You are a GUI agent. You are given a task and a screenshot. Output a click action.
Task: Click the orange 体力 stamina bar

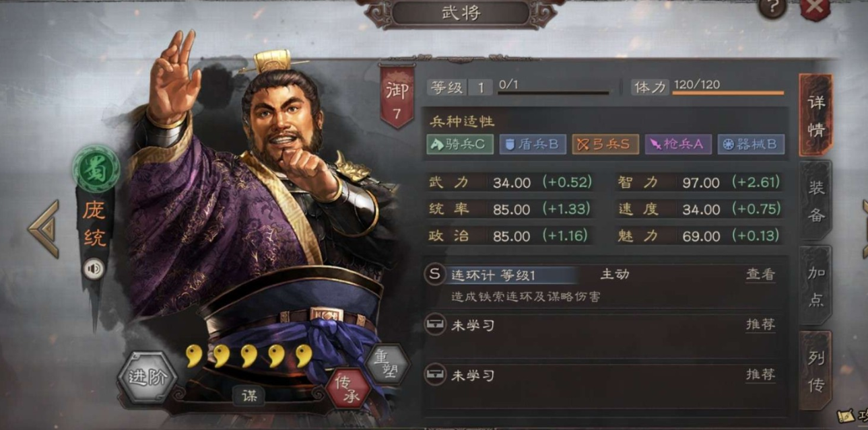coord(728,93)
